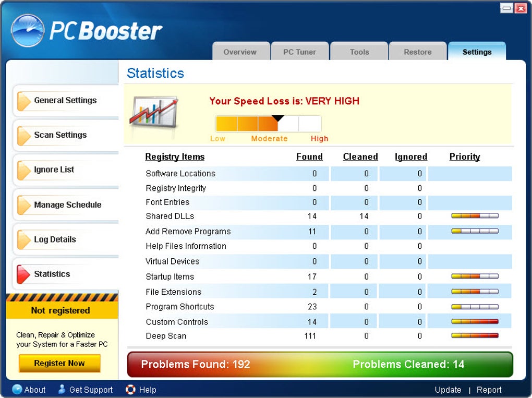This screenshot has width=532, height=398.
Task: Click the Register Now button
Action: (59, 363)
